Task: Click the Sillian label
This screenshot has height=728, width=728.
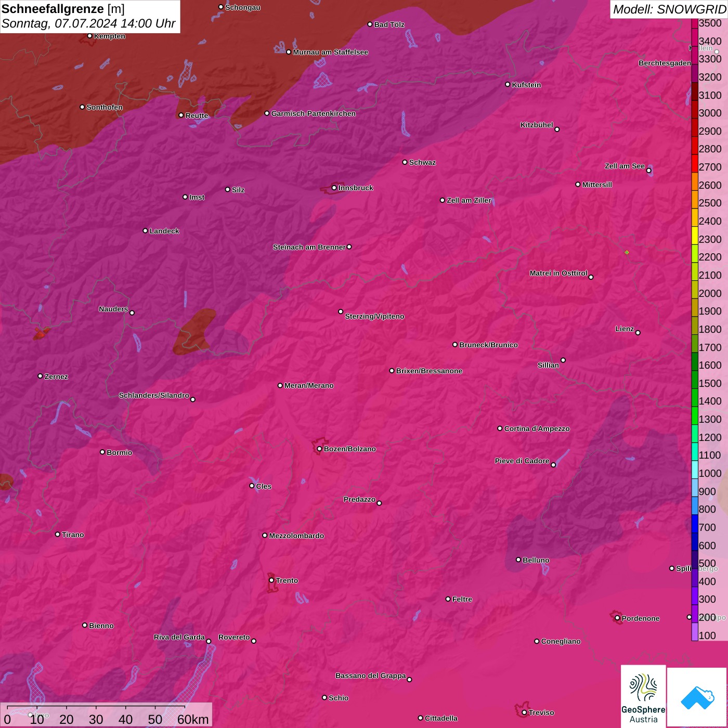Action: pyautogui.click(x=548, y=365)
